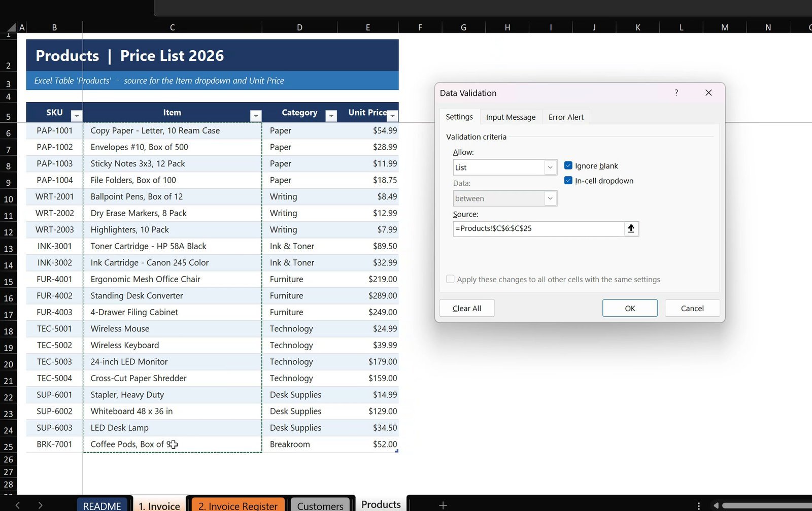The height and width of the screenshot is (511, 812).
Task: Click the select-all corner triangle
Action: 11,27
